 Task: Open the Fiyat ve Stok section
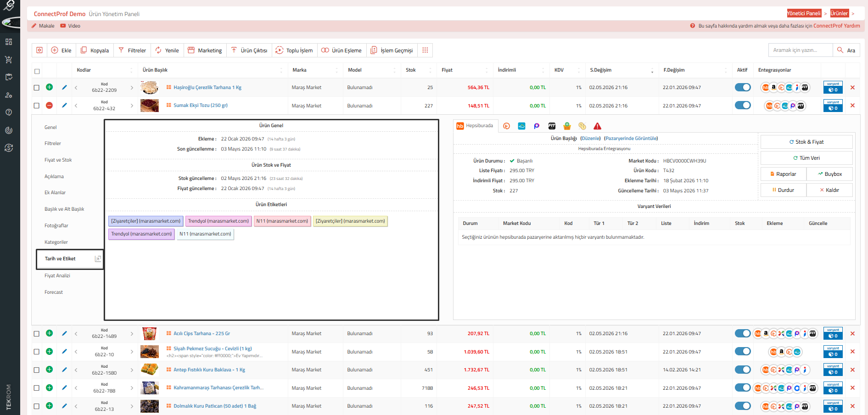tap(58, 160)
